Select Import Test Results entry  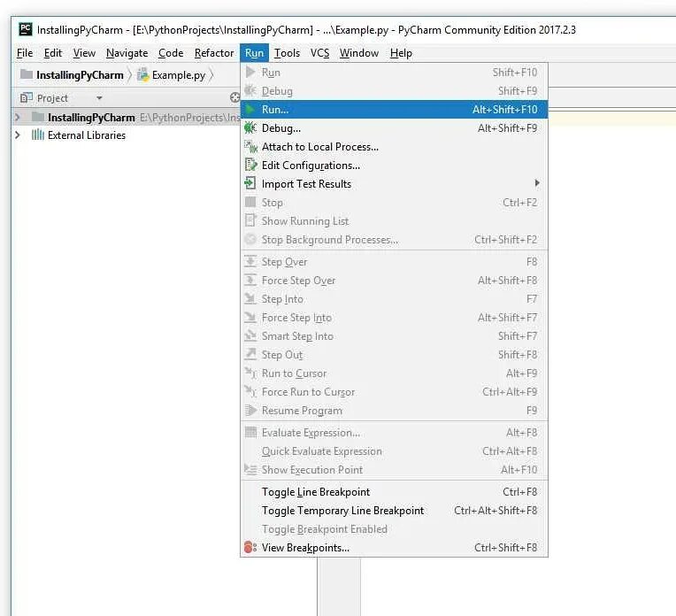pyautogui.click(x=394, y=184)
